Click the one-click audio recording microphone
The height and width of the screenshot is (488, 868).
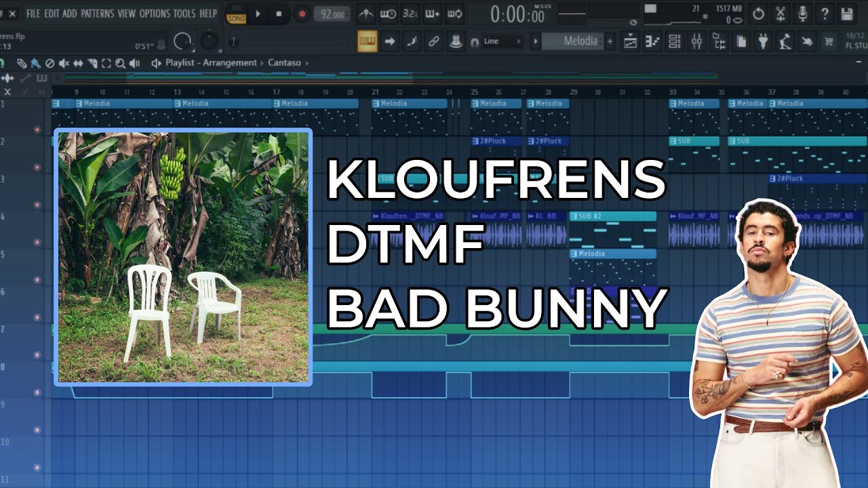[803, 14]
